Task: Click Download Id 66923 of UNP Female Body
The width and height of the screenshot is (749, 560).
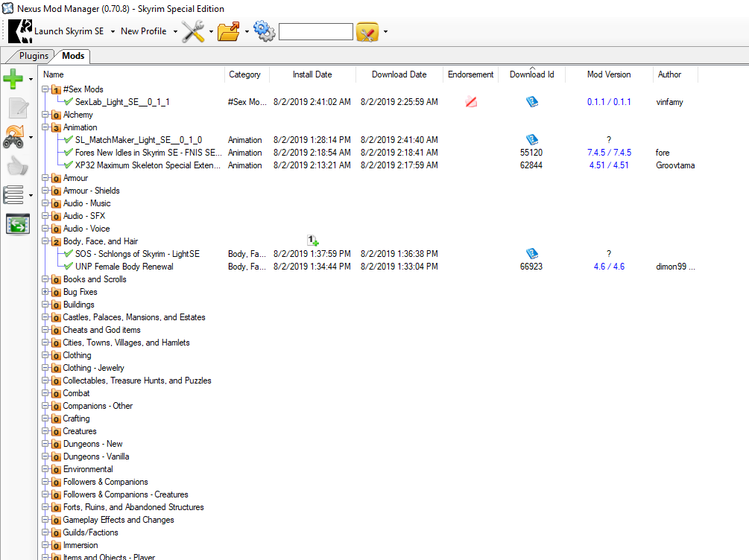Action: click(531, 267)
